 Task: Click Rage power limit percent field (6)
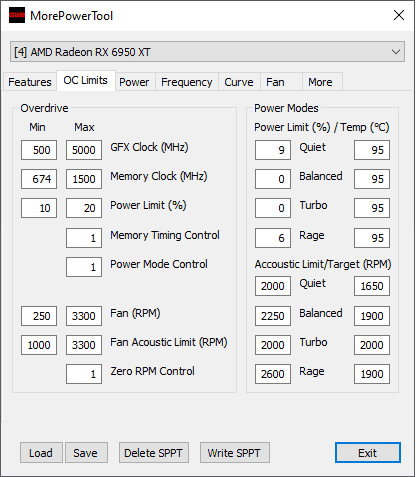pyautogui.click(x=273, y=238)
